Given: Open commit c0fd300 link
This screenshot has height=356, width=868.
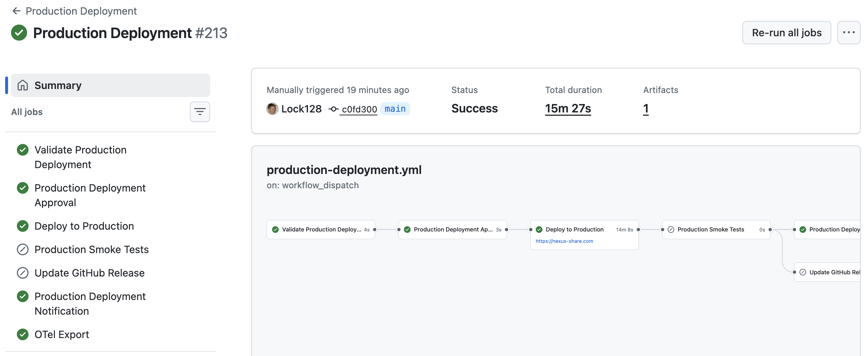Looking at the screenshot, I should pos(359,109).
